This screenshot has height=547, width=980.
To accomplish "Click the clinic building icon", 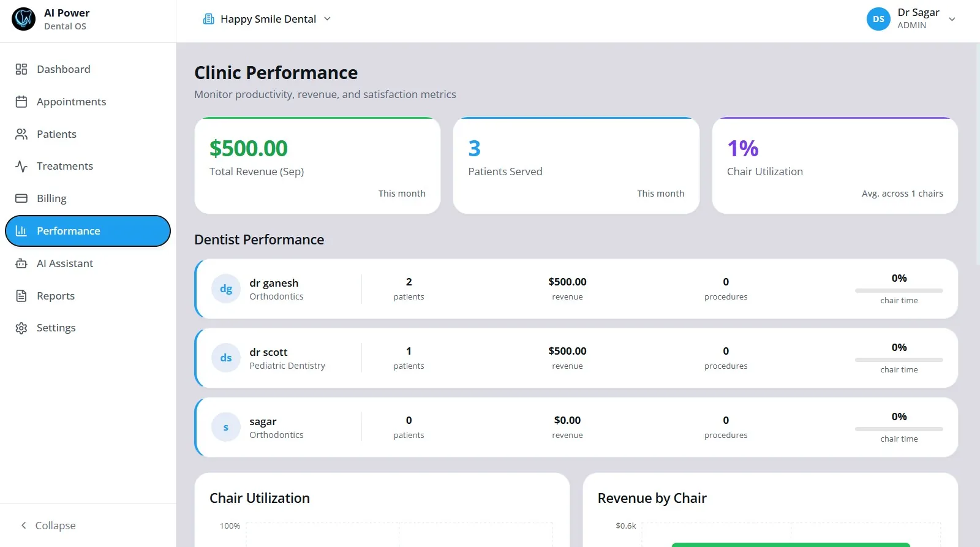I will (x=209, y=19).
